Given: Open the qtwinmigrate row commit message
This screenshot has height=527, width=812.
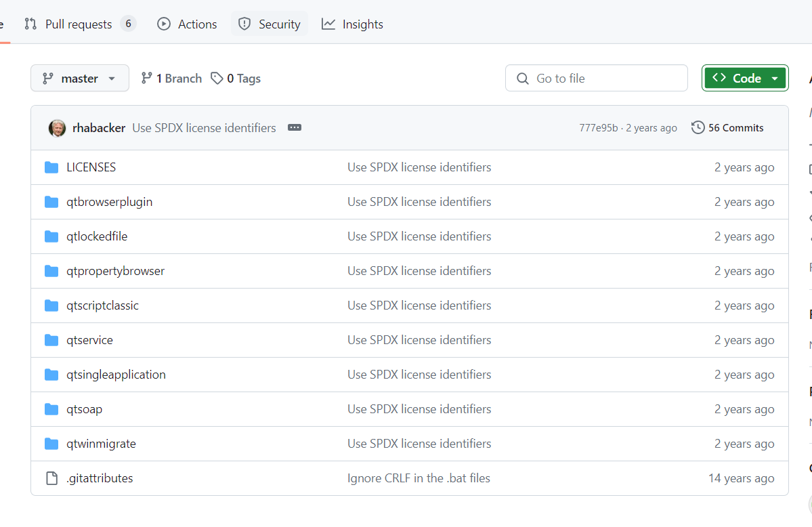Looking at the screenshot, I should pos(419,444).
